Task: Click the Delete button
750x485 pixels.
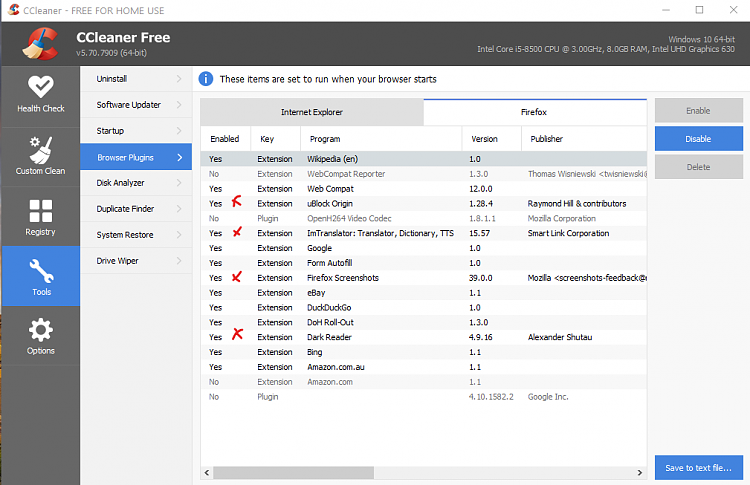Action: [x=698, y=167]
